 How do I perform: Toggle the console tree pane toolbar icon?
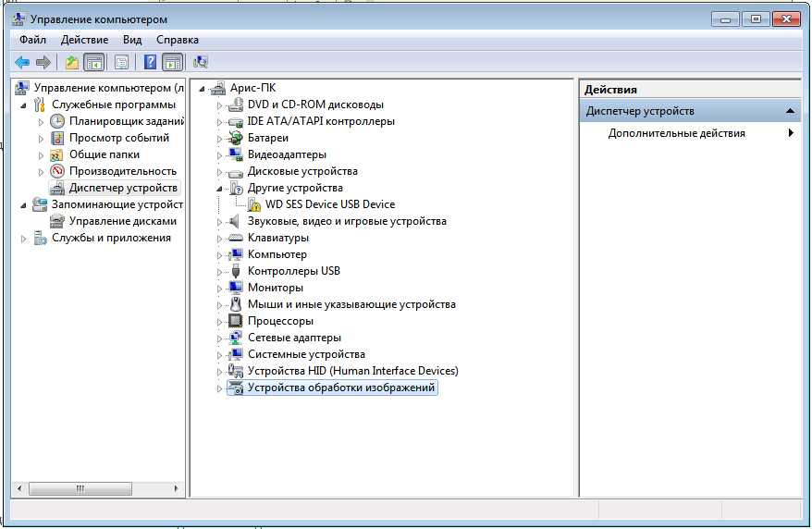click(x=93, y=63)
